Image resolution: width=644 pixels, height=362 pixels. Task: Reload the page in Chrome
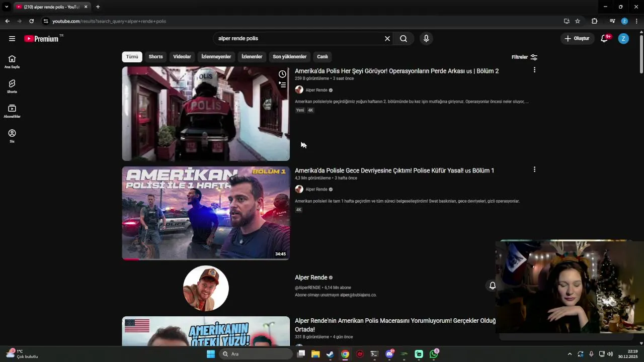tap(31, 21)
